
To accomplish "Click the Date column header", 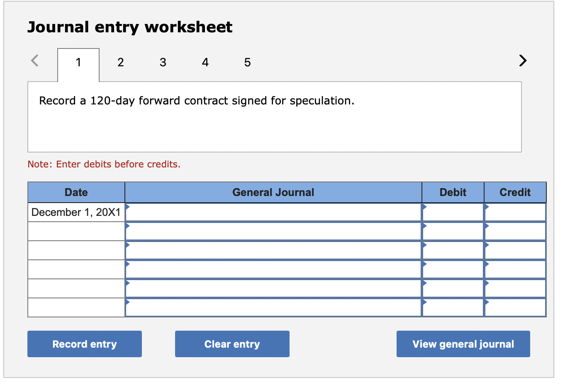I will click(x=76, y=192).
